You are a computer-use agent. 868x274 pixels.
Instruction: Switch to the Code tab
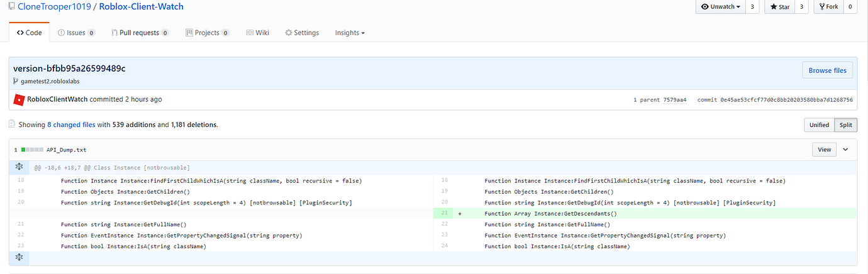tap(30, 33)
